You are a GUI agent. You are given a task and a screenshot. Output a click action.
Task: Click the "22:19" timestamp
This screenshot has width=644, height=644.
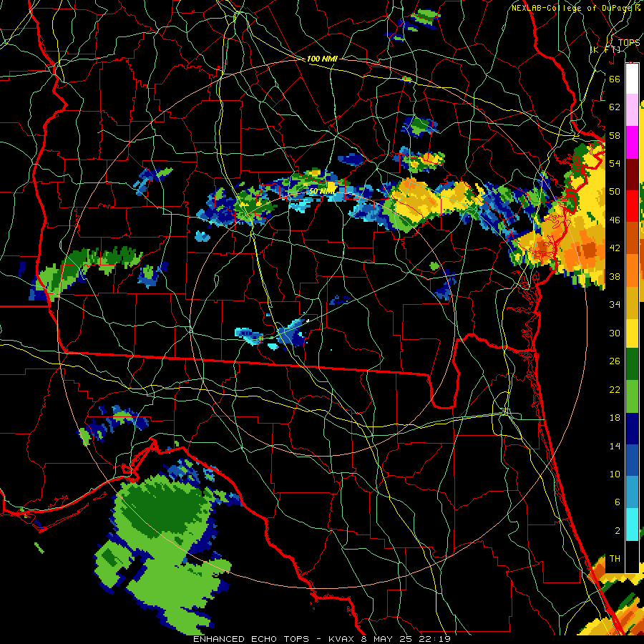click(435, 639)
